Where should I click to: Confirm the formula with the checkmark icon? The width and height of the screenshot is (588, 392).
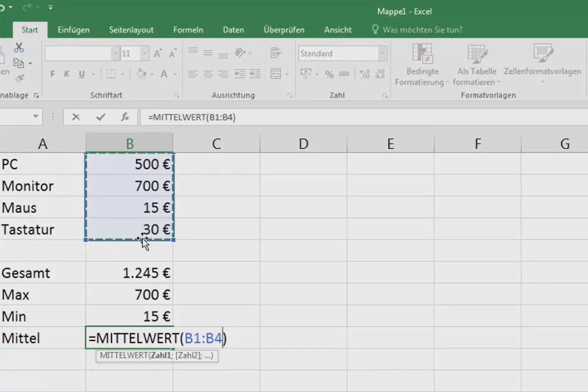coord(101,117)
